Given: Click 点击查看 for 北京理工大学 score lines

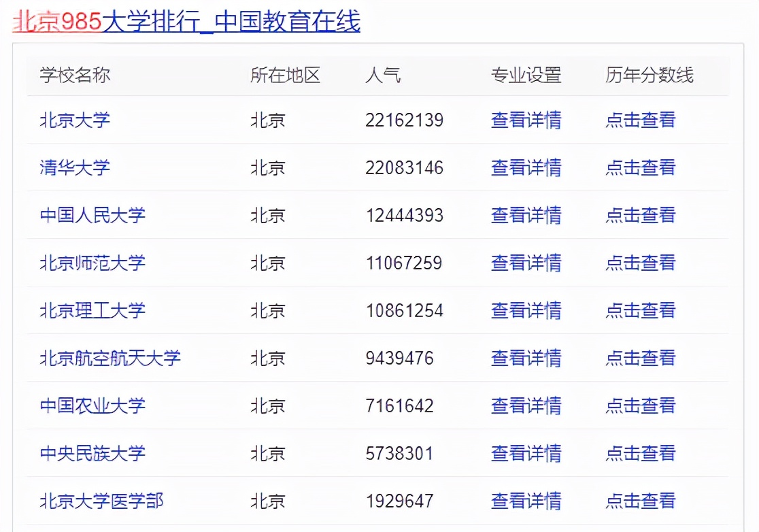Looking at the screenshot, I should pyautogui.click(x=641, y=310).
